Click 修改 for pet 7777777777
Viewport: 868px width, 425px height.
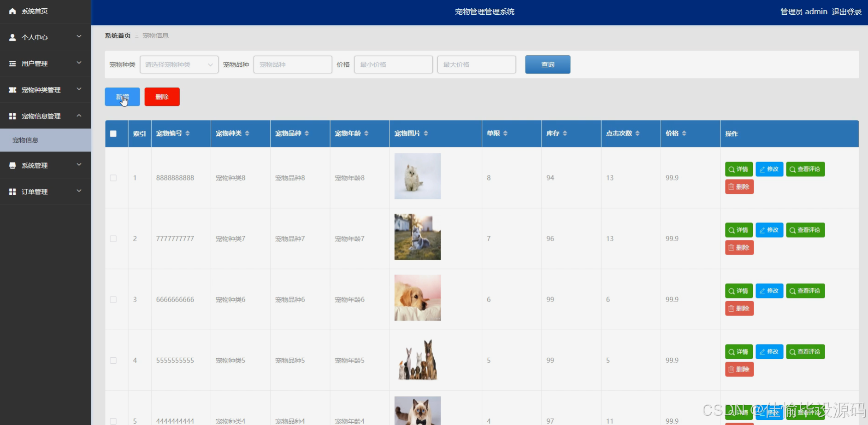(x=769, y=230)
